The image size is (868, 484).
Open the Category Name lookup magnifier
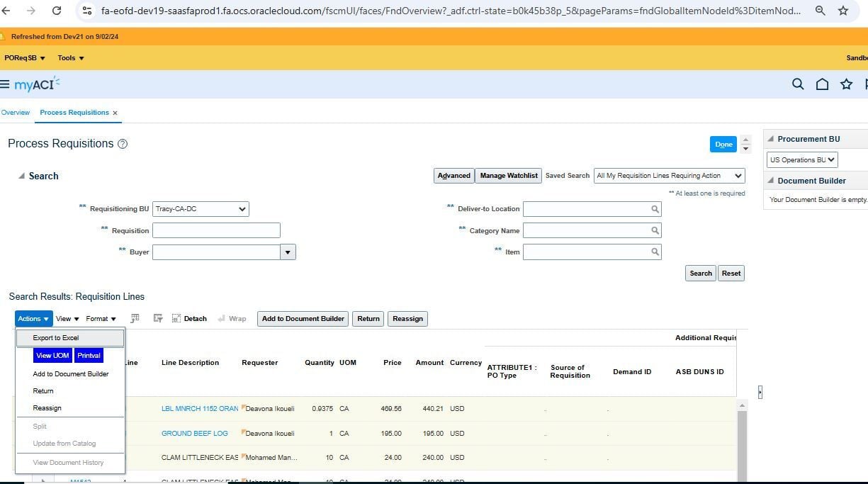(x=655, y=230)
